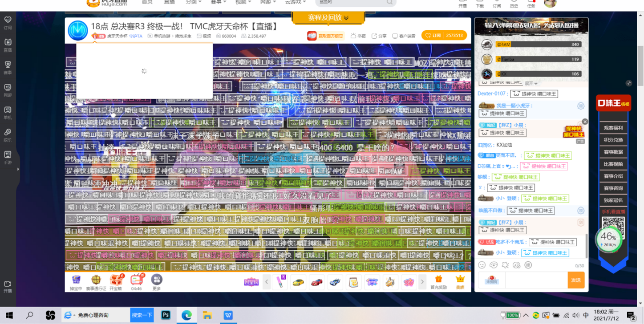Show previous gifts with left arrow
This screenshot has width=644, height=324.
[266, 282]
